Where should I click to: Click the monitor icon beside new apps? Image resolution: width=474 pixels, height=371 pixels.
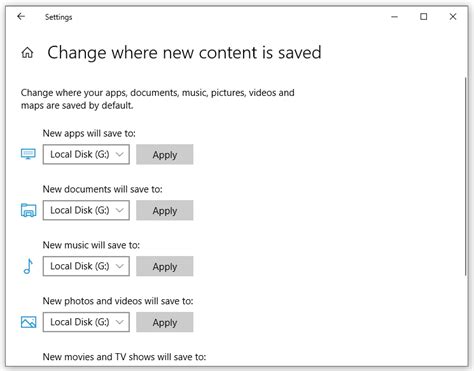click(28, 154)
